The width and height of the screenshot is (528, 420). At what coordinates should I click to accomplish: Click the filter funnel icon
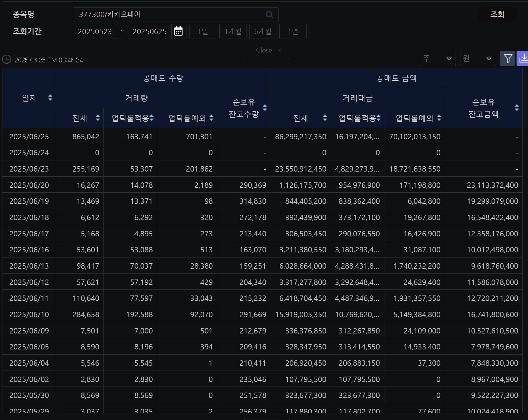click(x=507, y=58)
